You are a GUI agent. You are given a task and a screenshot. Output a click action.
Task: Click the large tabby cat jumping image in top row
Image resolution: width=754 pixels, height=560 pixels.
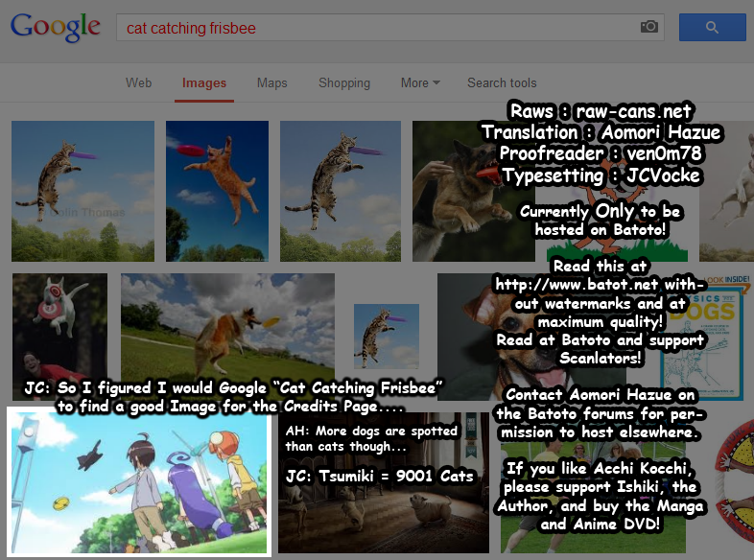click(x=340, y=191)
